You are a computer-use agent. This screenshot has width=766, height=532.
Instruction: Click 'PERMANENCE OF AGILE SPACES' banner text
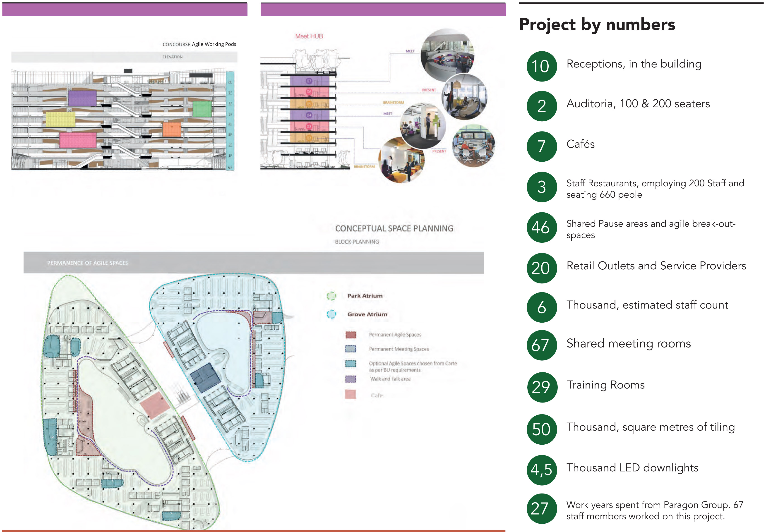87,263
